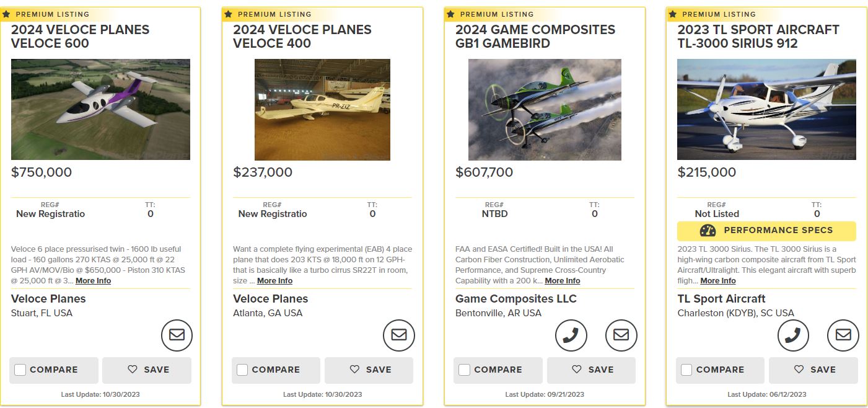Click heart Save on Veloce 600 listing
868x408 pixels.
(x=147, y=370)
